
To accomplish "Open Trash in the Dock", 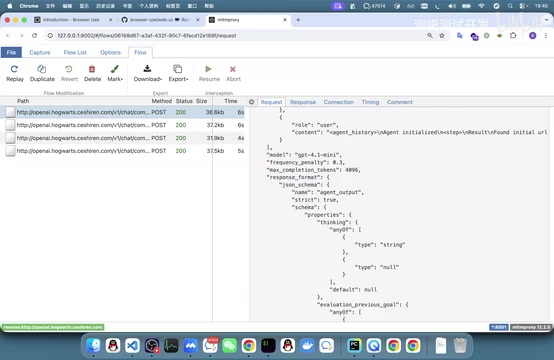I will coord(460,346).
